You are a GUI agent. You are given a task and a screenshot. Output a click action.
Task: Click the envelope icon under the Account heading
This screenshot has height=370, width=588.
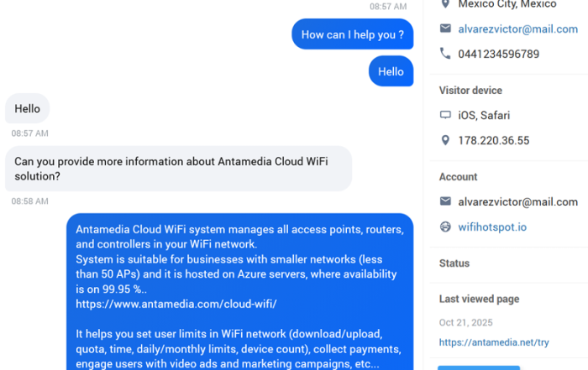[445, 201]
